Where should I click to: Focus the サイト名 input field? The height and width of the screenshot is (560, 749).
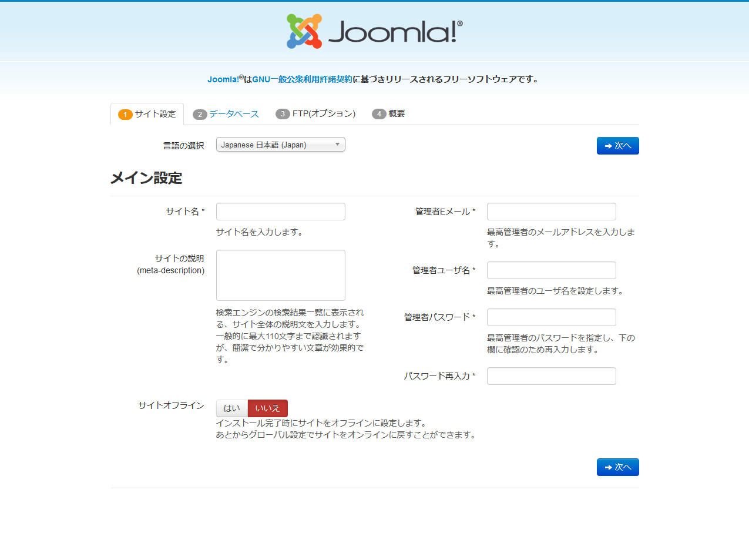[x=281, y=212]
